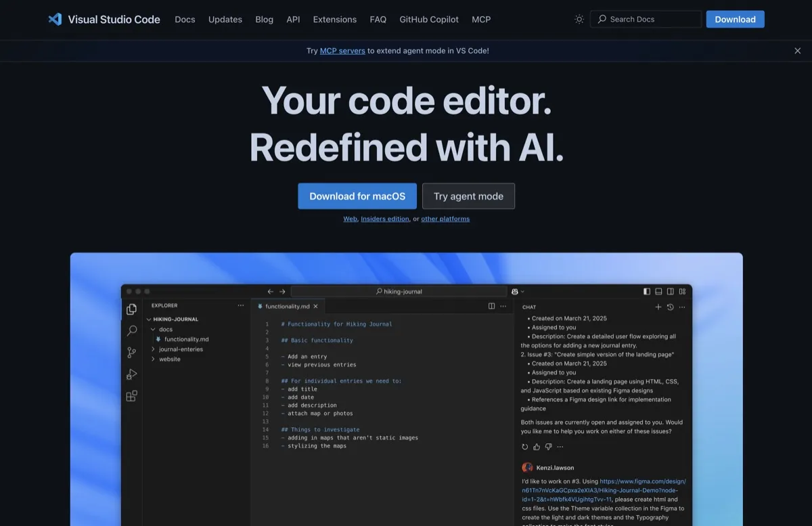812x526 pixels.
Task: Give thumbs up on the chat response
Action: tap(536, 447)
